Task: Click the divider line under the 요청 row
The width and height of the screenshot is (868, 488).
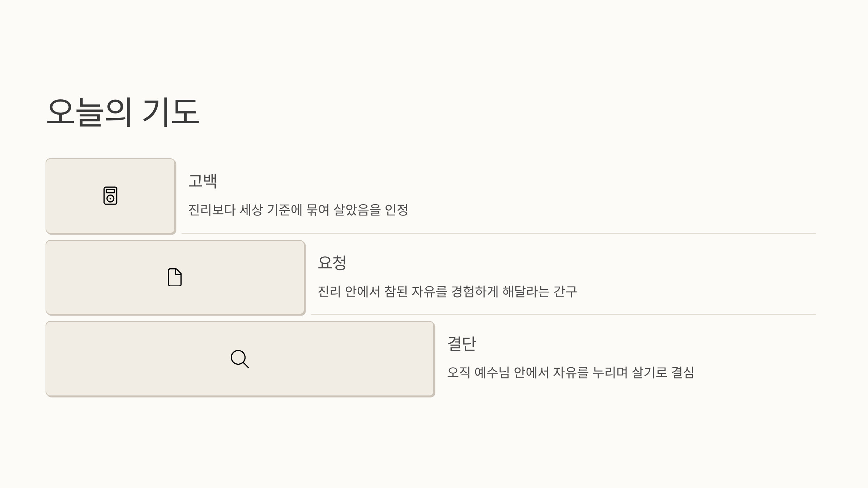Action: coord(563,314)
